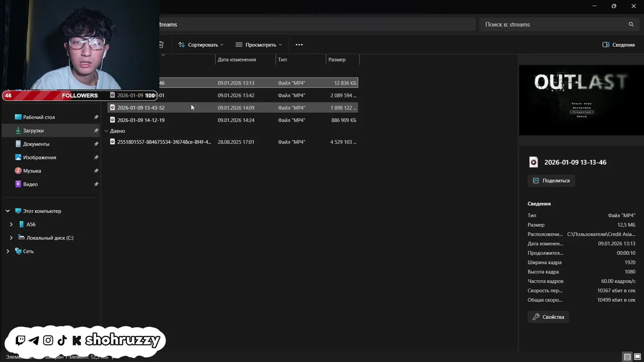Click the Видео purple icon
644x362 pixels.
18,184
